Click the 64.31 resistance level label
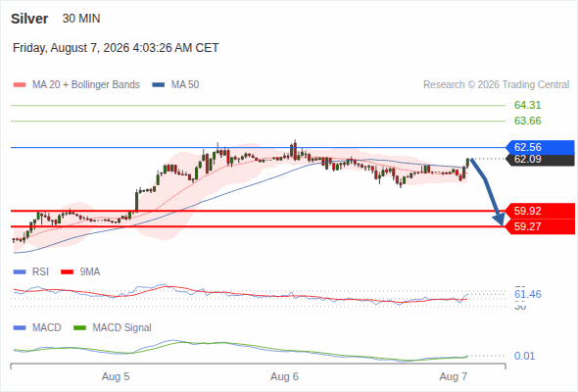 [x=527, y=105]
